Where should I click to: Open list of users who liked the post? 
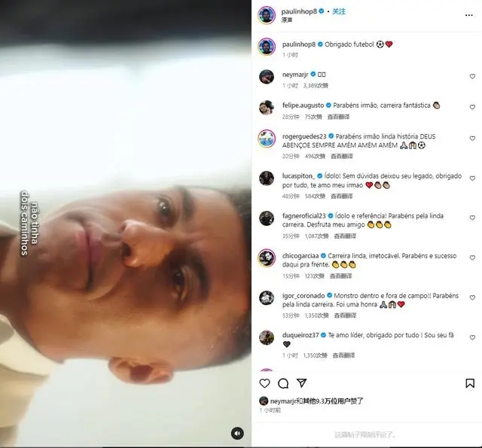(316, 401)
